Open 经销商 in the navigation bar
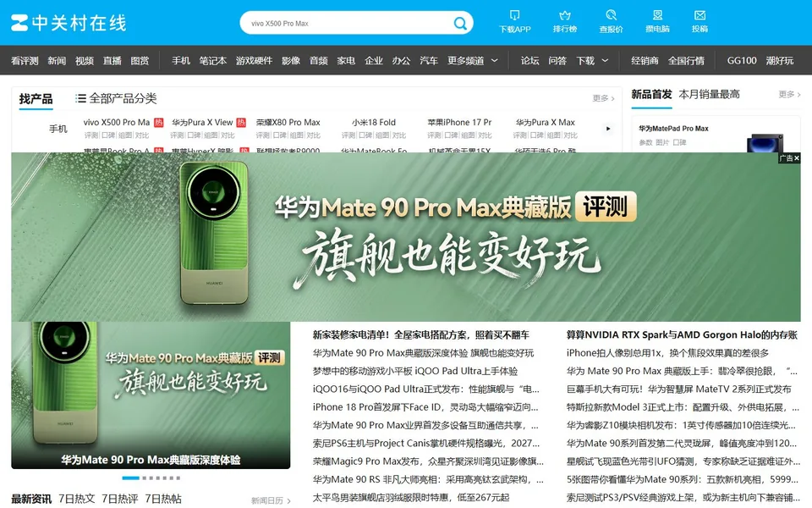Screen dimensions: 812x508 click(x=645, y=61)
